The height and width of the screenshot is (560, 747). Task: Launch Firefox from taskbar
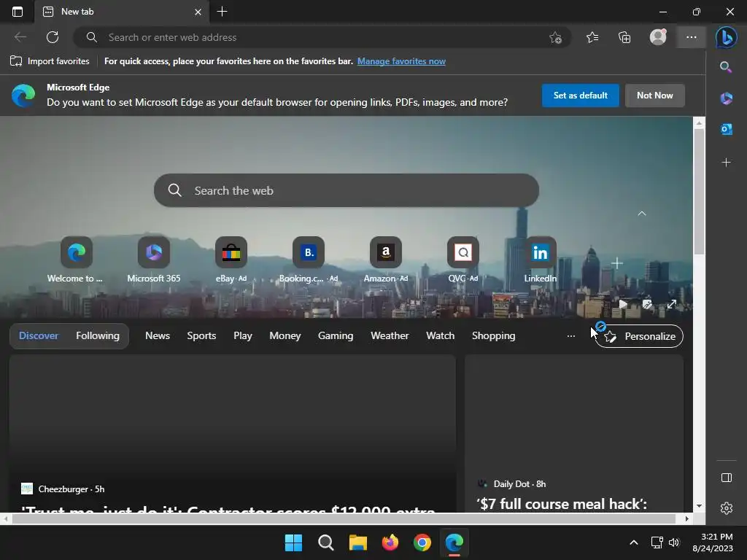point(390,542)
